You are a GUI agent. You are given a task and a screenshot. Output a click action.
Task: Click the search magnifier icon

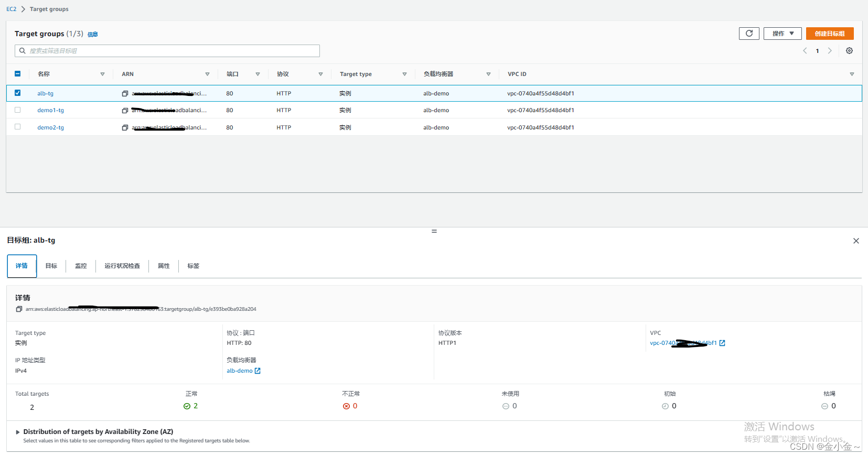pos(22,51)
